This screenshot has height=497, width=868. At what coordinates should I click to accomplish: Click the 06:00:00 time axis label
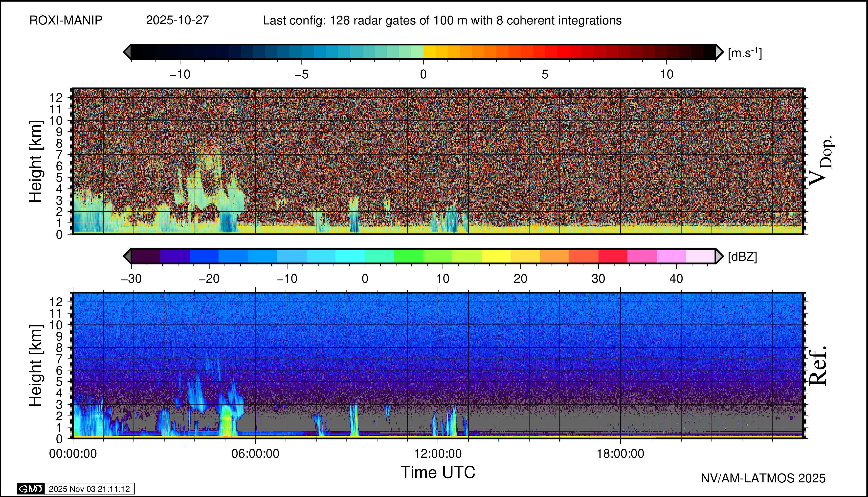tap(255, 454)
